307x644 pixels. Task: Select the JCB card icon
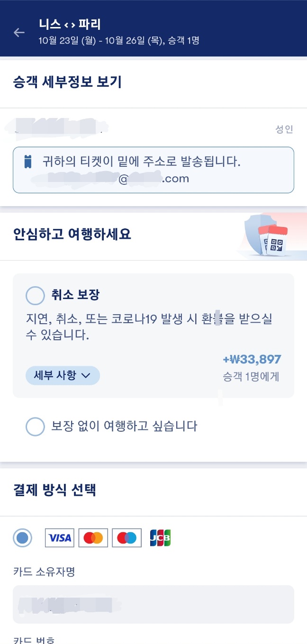coord(159,537)
